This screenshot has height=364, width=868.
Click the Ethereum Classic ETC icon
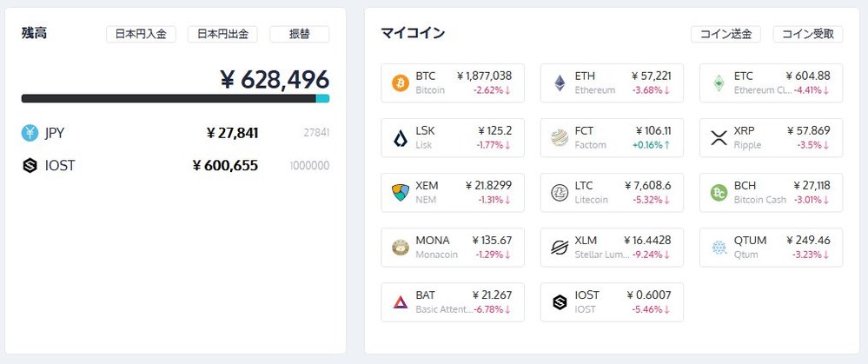pyautogui.click(x=719, y=83)
